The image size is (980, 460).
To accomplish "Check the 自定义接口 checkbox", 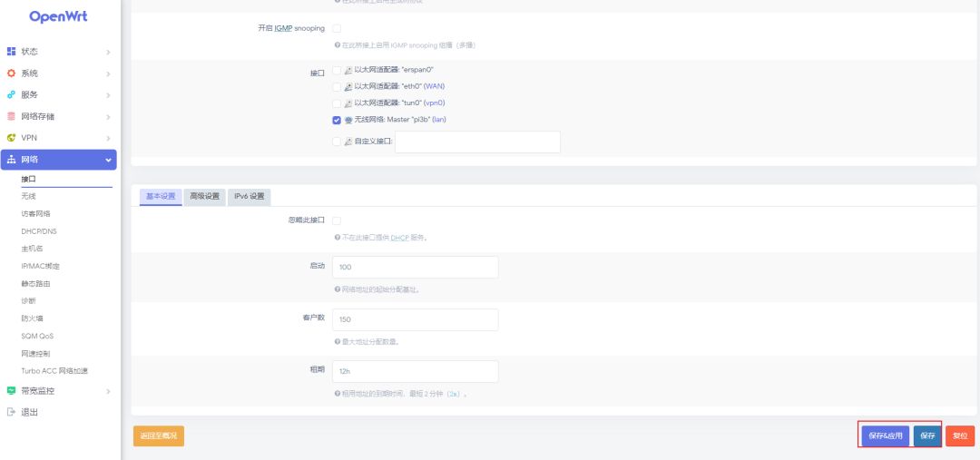I will pyautogui.click(x=337, y=142).
